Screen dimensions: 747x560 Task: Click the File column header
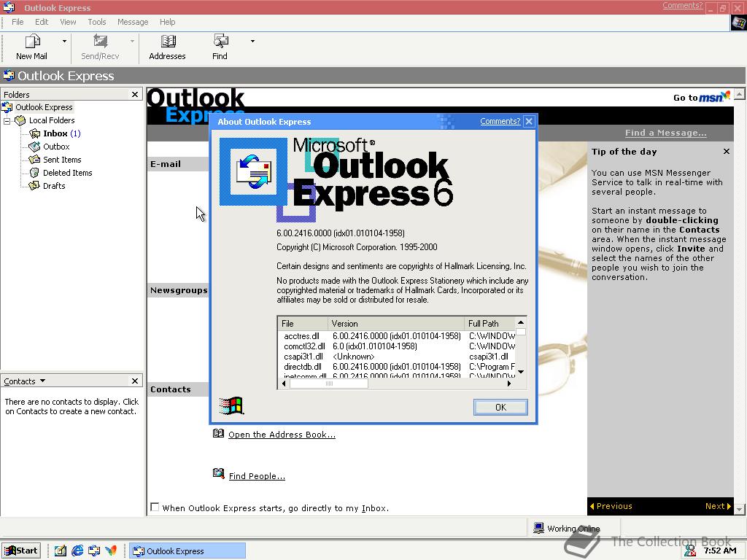pyautogui.click(x=303, y=323)
